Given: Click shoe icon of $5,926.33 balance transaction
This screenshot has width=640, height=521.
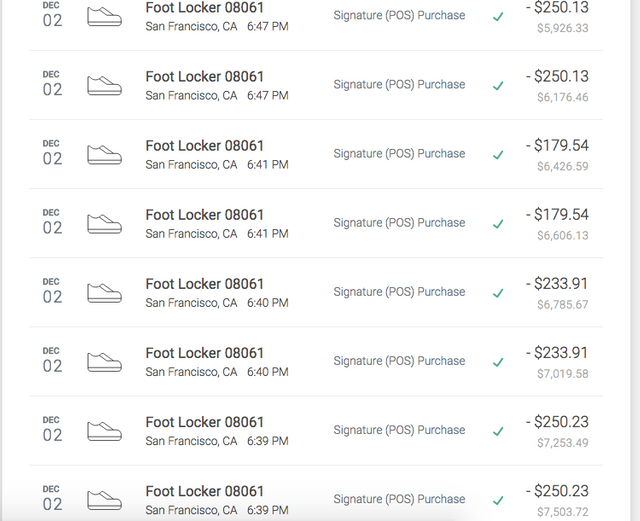Looking at the screenshot, I should click(104, 17).
